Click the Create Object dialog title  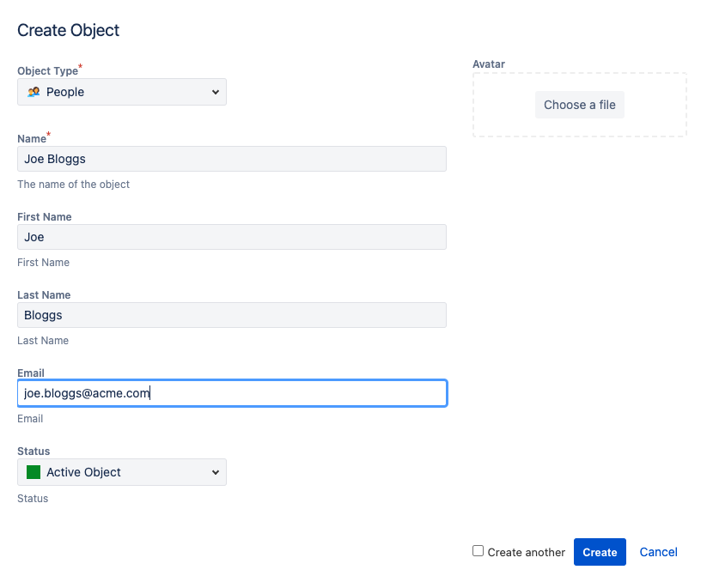pos(69,31)
